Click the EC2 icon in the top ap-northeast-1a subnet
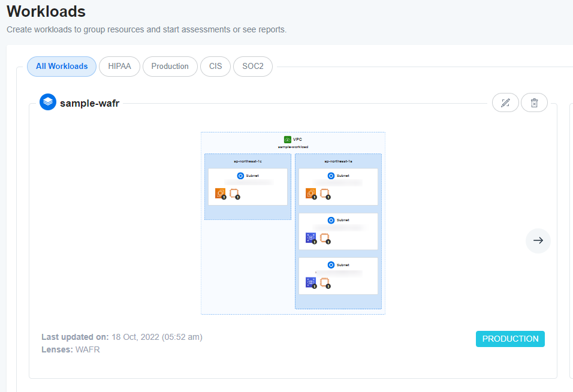The height and width of the screenshot is (392, 573). pyautogui.click(x=312, y=193)
